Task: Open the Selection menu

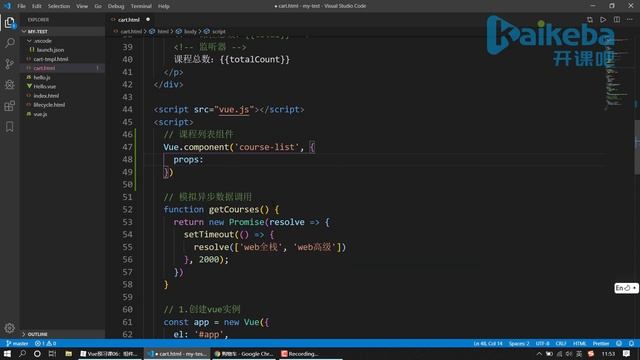Action: (59, 6)
